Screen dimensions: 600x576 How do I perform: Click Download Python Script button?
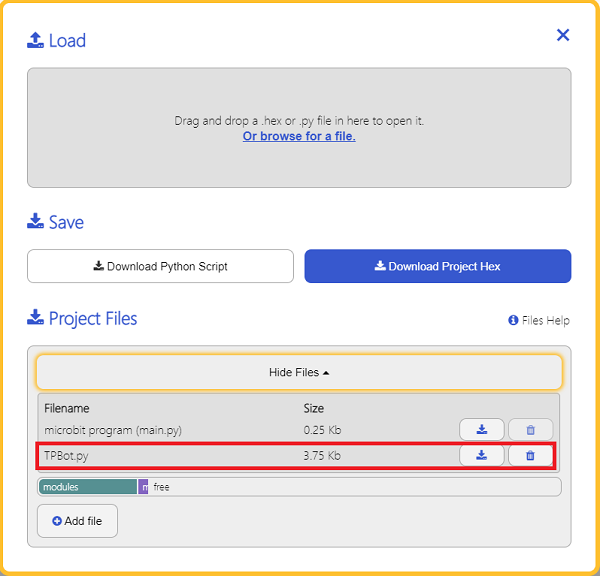click(x=160, y=266)
